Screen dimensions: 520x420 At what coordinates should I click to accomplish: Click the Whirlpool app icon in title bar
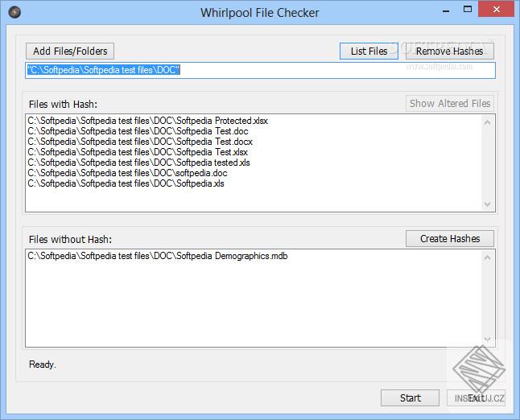(x=14, y=12)
